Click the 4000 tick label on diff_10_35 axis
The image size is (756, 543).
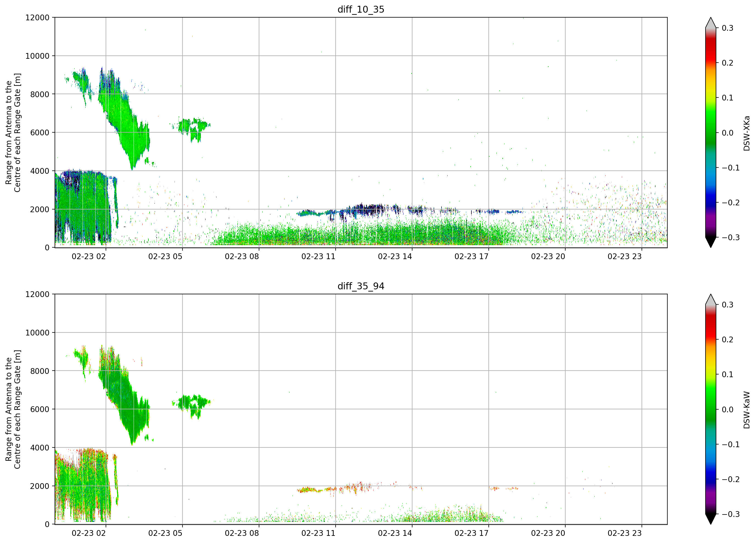click(x=40, y=171)
